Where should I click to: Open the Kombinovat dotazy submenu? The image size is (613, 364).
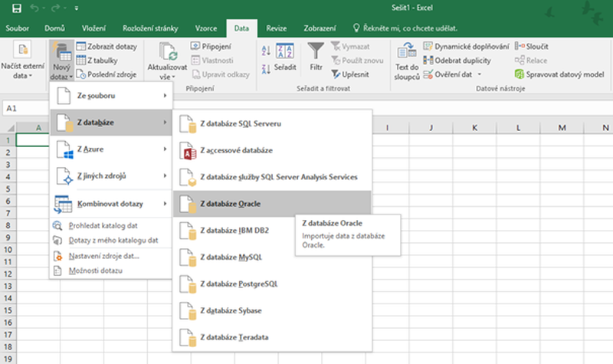point(111,204)
